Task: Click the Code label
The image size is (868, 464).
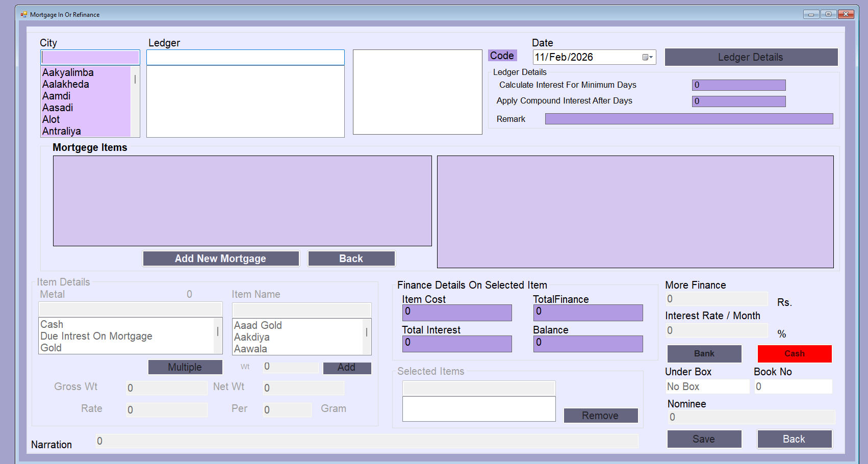Action: (502, 56)
